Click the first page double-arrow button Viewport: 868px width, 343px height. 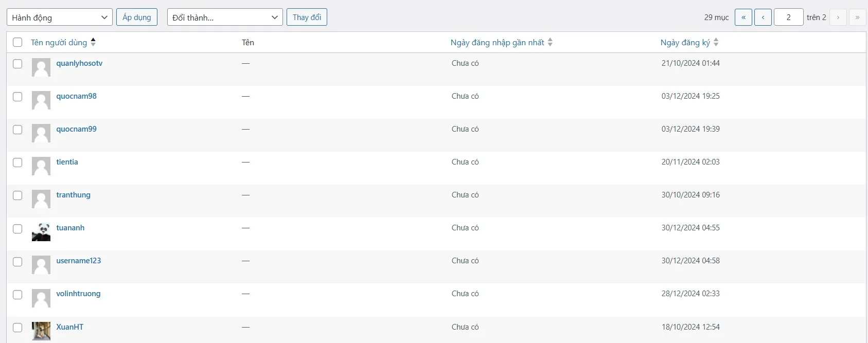click(743, 17)
